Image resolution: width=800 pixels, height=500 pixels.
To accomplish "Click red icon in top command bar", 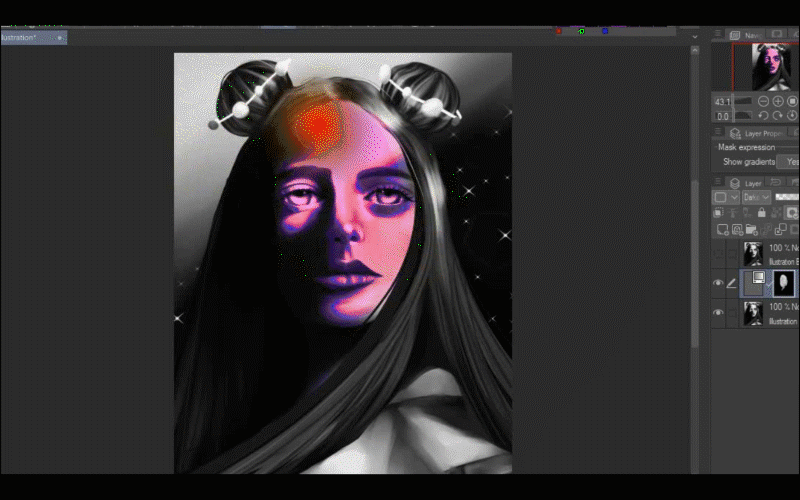I will [x=559, y=31].
